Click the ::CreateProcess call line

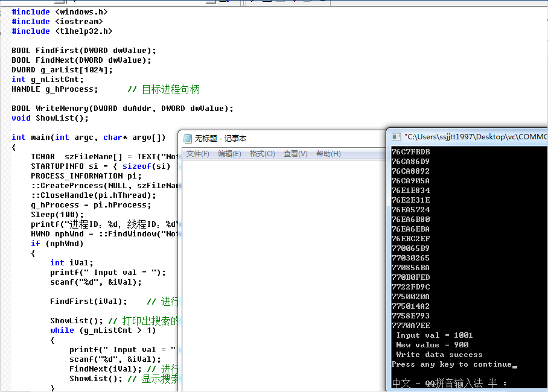pyautogui.click(x=104, y=186)
